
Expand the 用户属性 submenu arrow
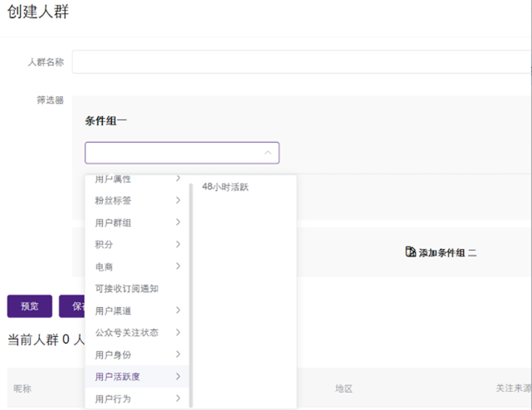click(178, 179)
